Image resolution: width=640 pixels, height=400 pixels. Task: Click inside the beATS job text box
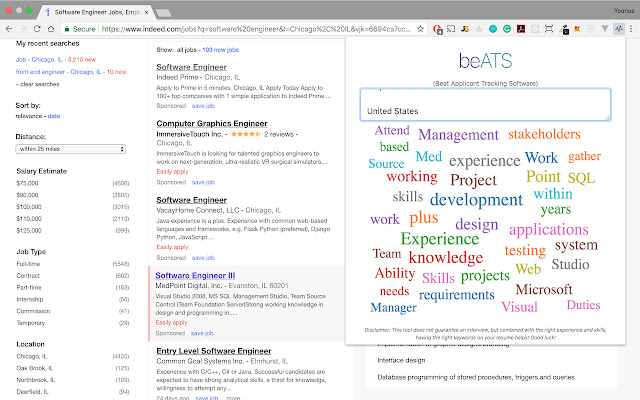485,104
